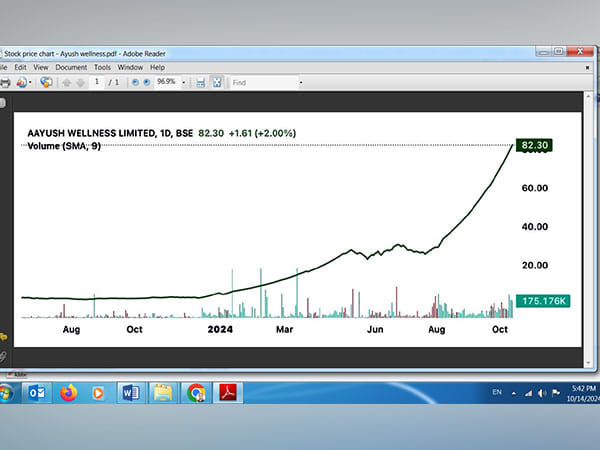Open the View menu
600x450 pixels.
(x=41, y=67)
